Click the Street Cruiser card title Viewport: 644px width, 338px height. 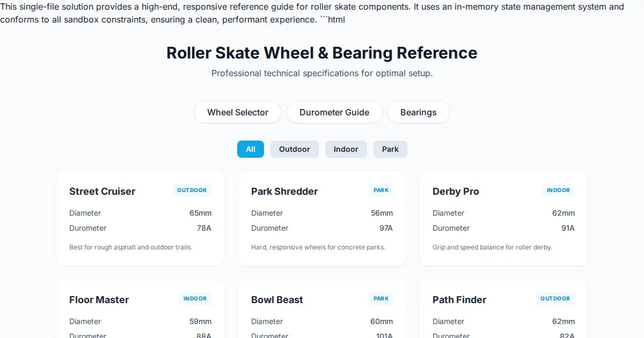click(102, 192)
